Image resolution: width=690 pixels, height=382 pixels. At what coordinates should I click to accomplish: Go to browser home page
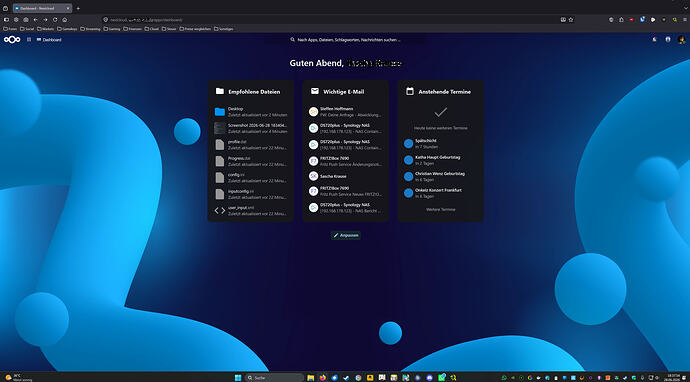(65, 20)
